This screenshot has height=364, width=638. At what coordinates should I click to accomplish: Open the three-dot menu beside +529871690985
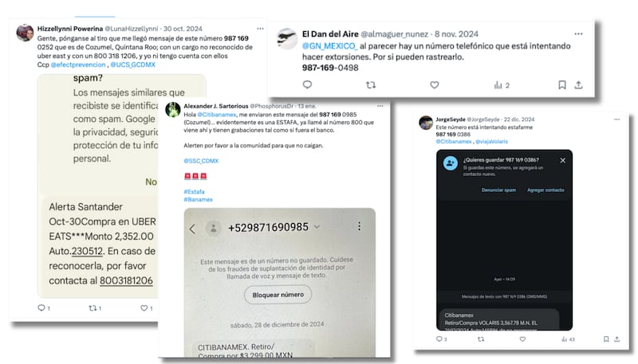pyautogui.click(x=360, y=226)
